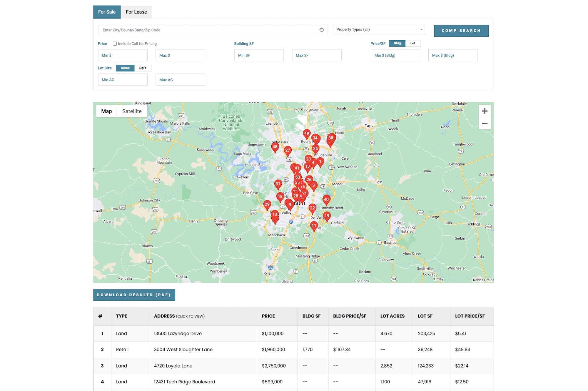This screenshot has height=391, width=588.
Task: Switch Lot Size units to SqFt
Action: coord(143,68)
